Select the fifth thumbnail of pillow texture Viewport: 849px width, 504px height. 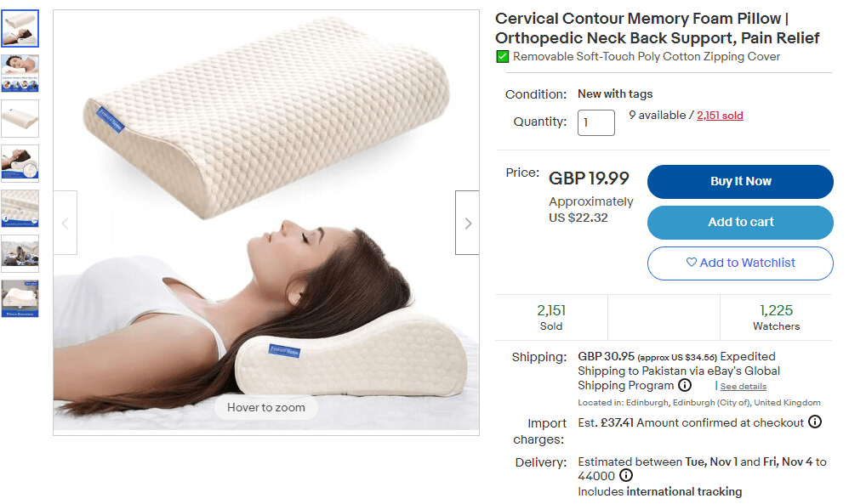20,208
